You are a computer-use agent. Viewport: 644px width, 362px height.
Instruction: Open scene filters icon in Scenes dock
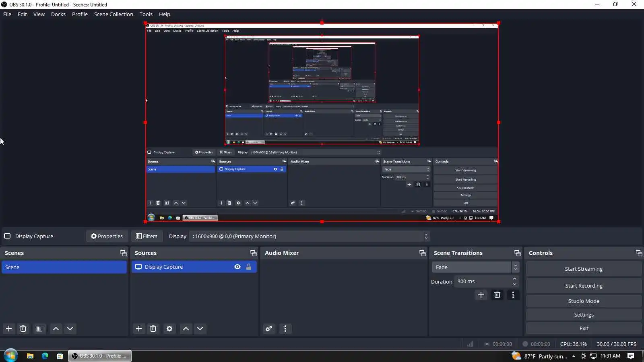pos(39,329)
